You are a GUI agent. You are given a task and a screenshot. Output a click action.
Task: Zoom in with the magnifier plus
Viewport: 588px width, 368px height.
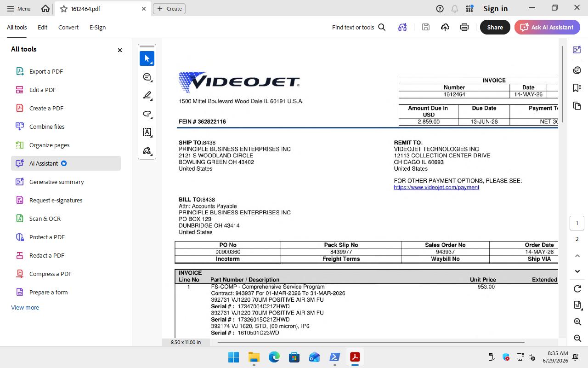tap(577, 322)
